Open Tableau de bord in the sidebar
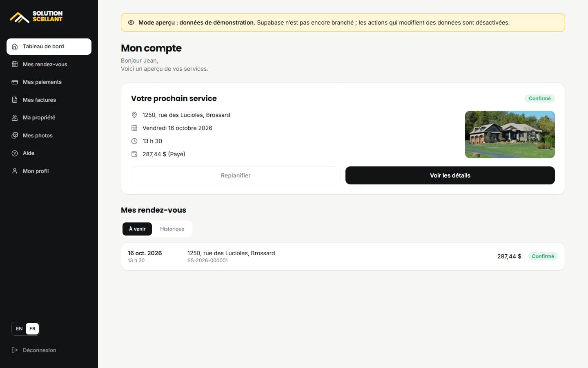The width and height of the screenshot is (588, 368). [49, 47]
